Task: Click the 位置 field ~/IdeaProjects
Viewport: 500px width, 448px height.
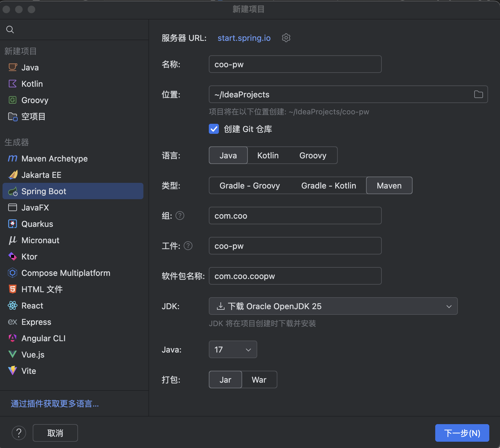Action: tap(348, 94)
